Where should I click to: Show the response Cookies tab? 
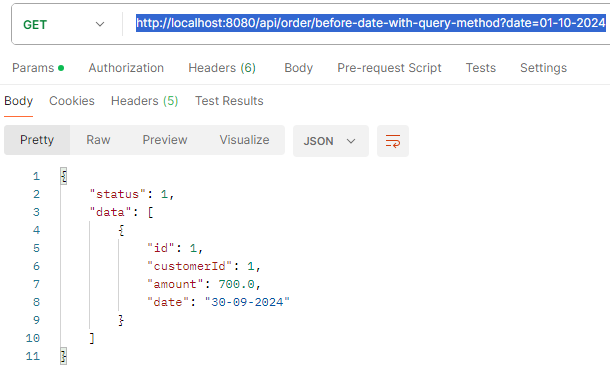[72, 101]
